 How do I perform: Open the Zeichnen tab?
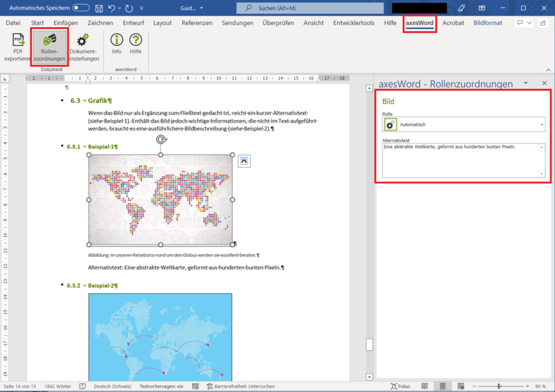100,22
